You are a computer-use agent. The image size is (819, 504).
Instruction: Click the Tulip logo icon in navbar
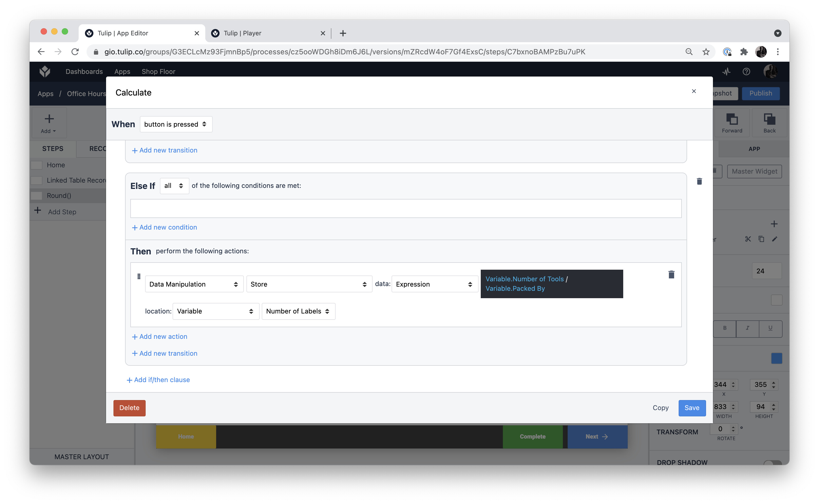pos(45,71)
